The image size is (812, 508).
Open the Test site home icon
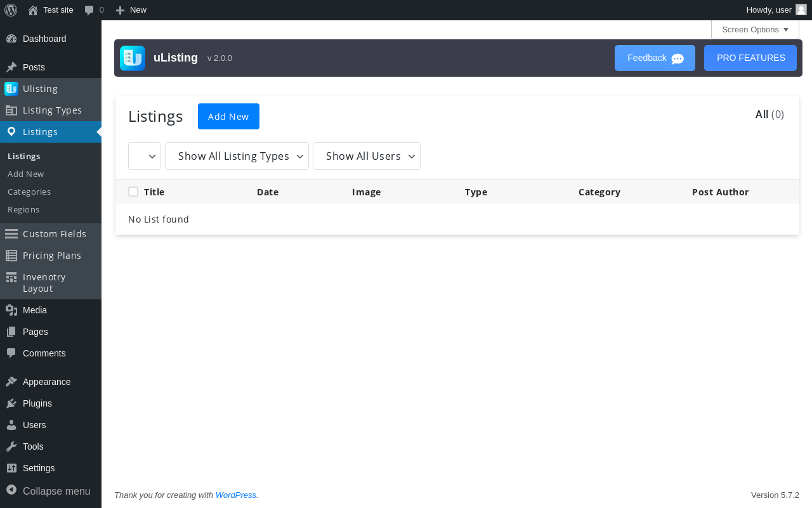pyautogui.click(x=33, y=10)
